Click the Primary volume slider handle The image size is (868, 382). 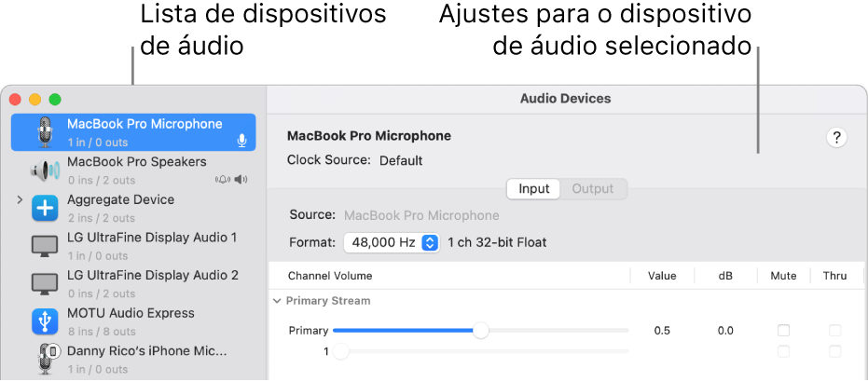(x=480, y=331)
